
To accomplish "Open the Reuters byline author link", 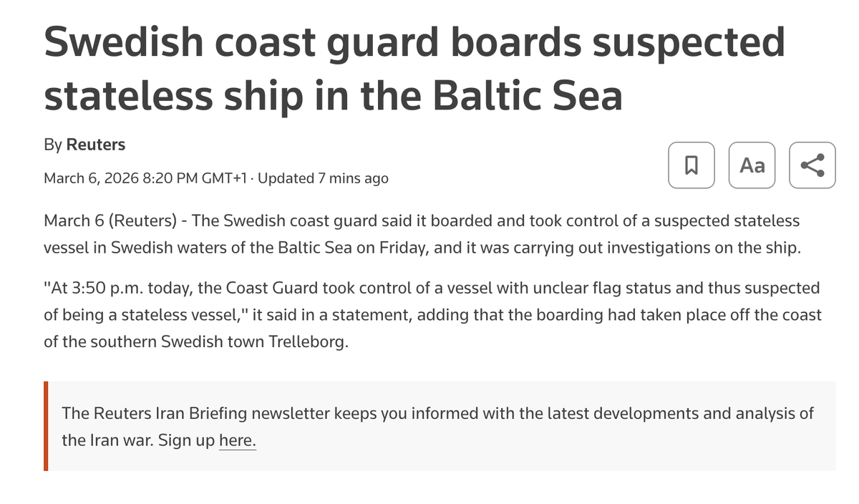I will [95, 145].
